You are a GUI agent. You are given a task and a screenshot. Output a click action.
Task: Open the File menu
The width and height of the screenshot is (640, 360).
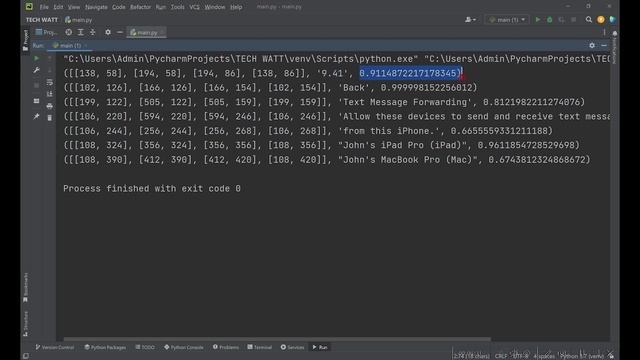44,7
